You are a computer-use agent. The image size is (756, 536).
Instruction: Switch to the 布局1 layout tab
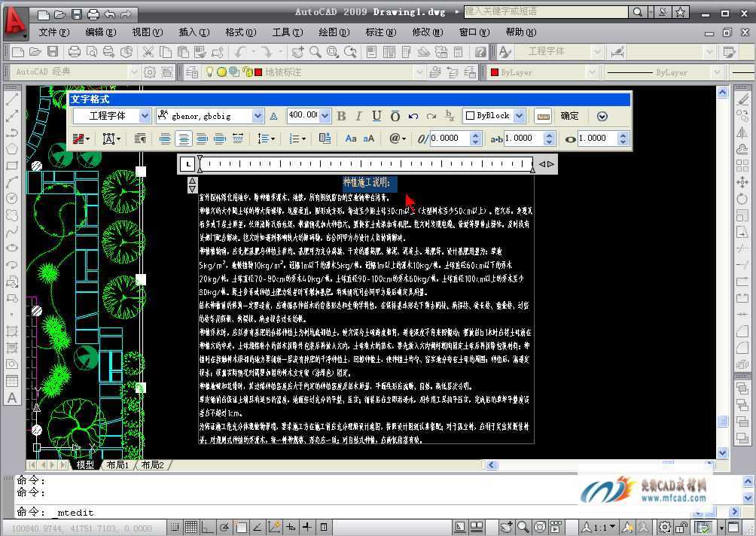117,464
